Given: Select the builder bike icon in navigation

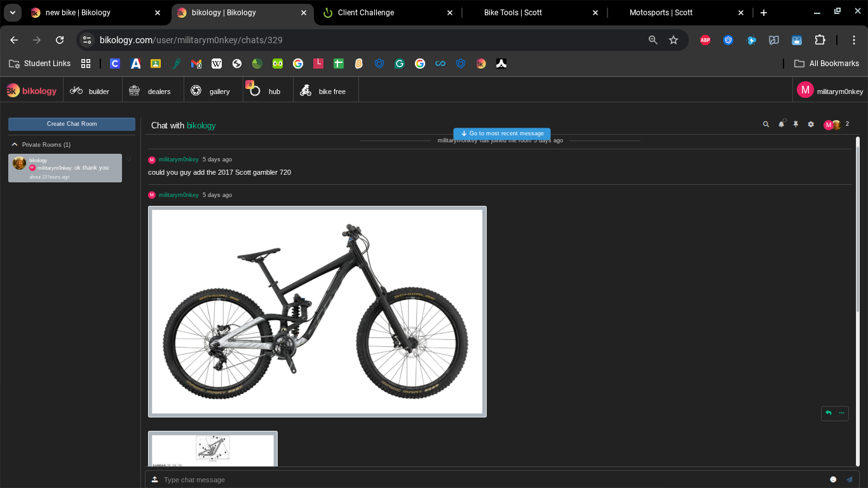Looking at the screenshot, I should tap(75, 91).
